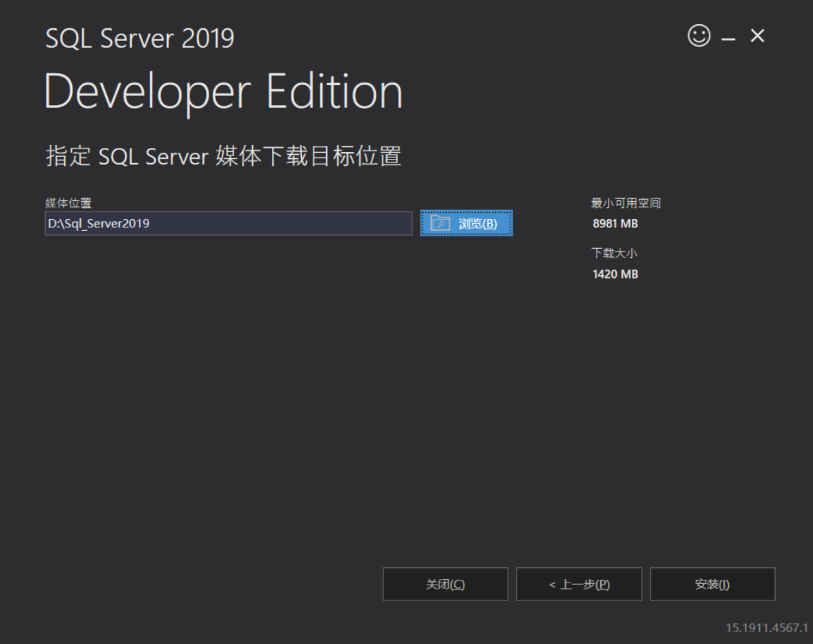Click 关闭(C) to close the installer
813x644 pixels.
click(x=445, y=584)
